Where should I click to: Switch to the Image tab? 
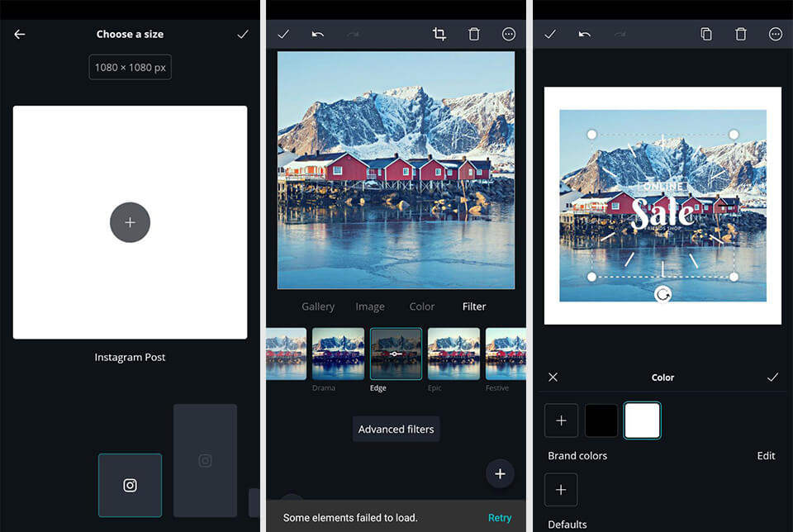pos(370,306)
